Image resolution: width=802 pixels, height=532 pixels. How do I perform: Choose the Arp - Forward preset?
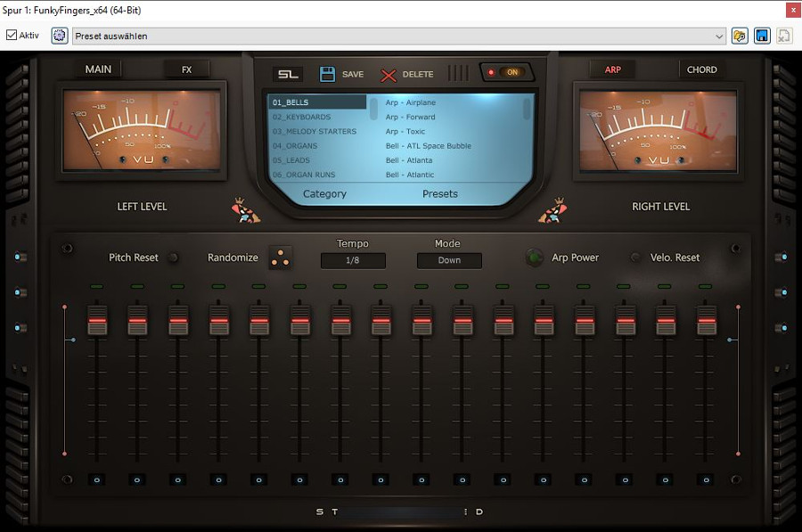pyautogui.click(x=410, y=117)
